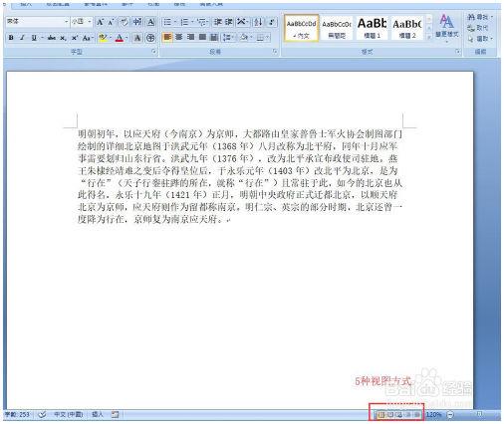
Task: Select the 標題 2 heading style
Action: click(x=407, y=28)
